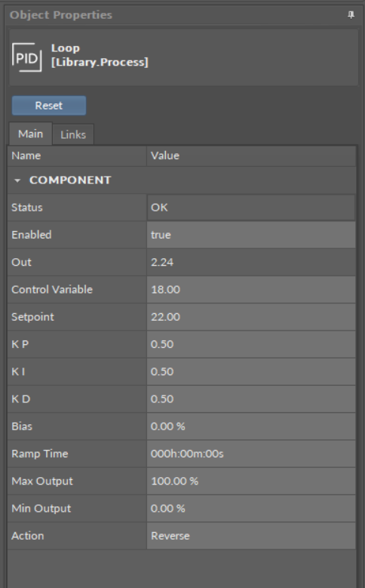Viewport: 365px width, 588px height.
Task: Click the Reset button
Action: click(x=49, y=106)
